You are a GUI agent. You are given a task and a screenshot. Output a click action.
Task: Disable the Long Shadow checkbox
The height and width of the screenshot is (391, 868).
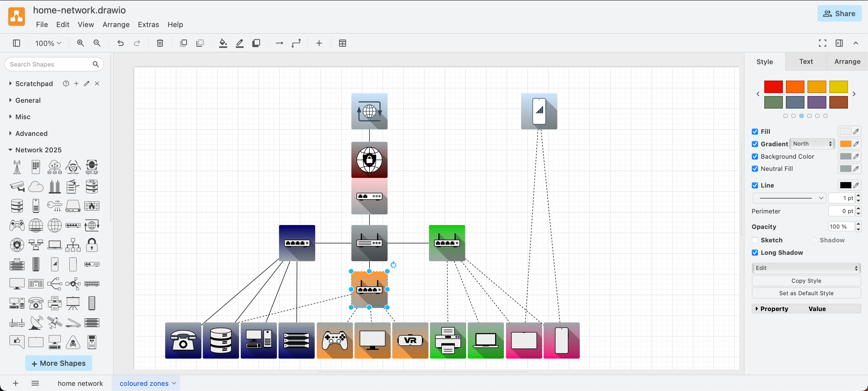point(755,252)
